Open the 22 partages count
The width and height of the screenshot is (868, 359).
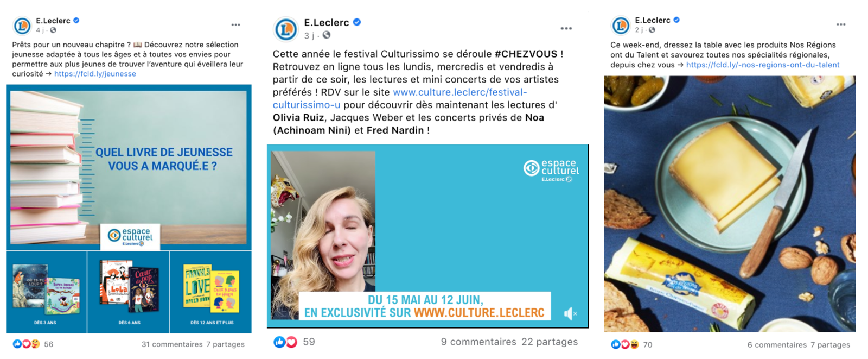[x=550, y=342]
